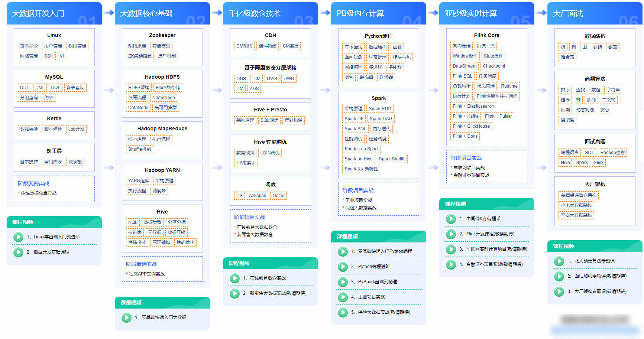Click the Job开发 tag under Kettle

click(x=76, y=129)
